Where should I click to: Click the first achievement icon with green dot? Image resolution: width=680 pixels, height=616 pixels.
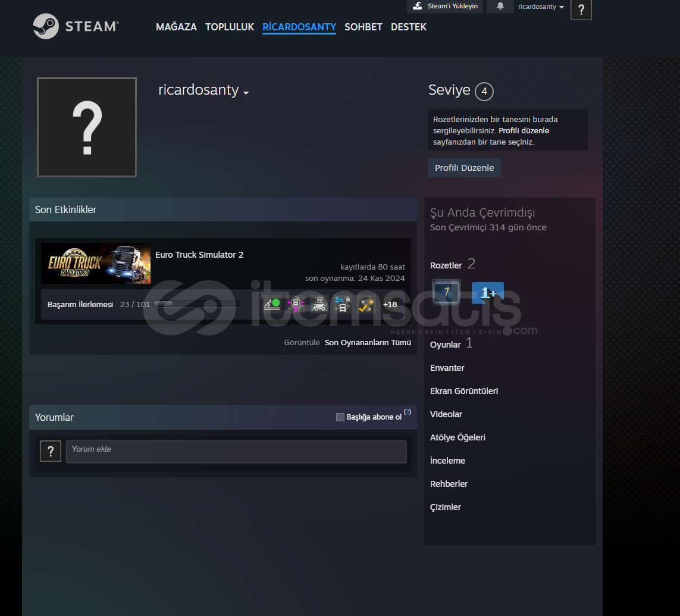point(272,304)
